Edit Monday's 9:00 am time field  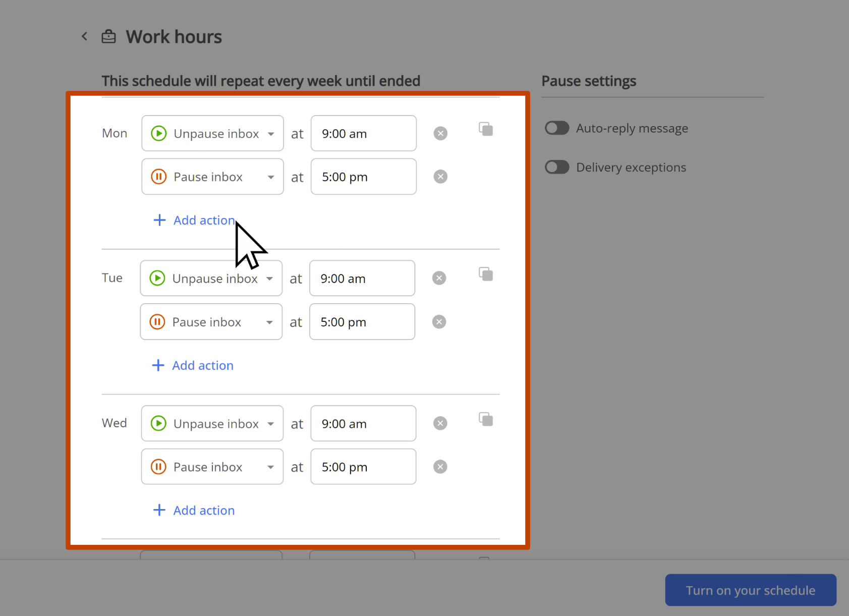coord(363,133)
